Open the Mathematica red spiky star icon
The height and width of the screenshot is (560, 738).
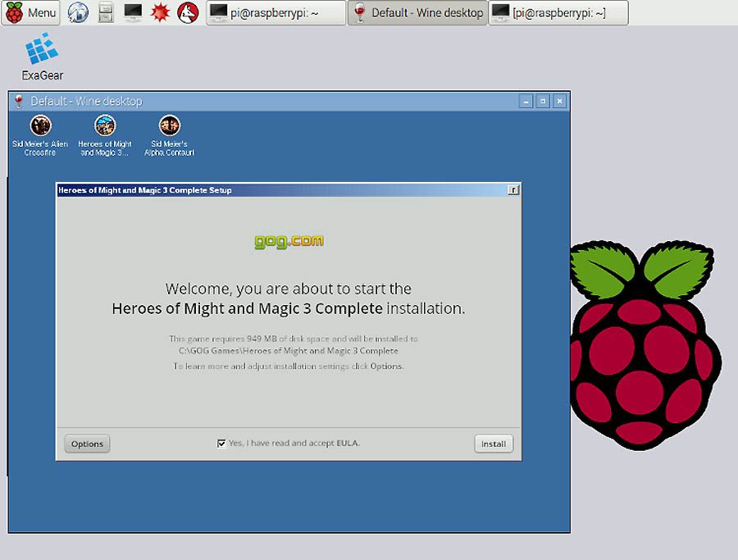160,12
